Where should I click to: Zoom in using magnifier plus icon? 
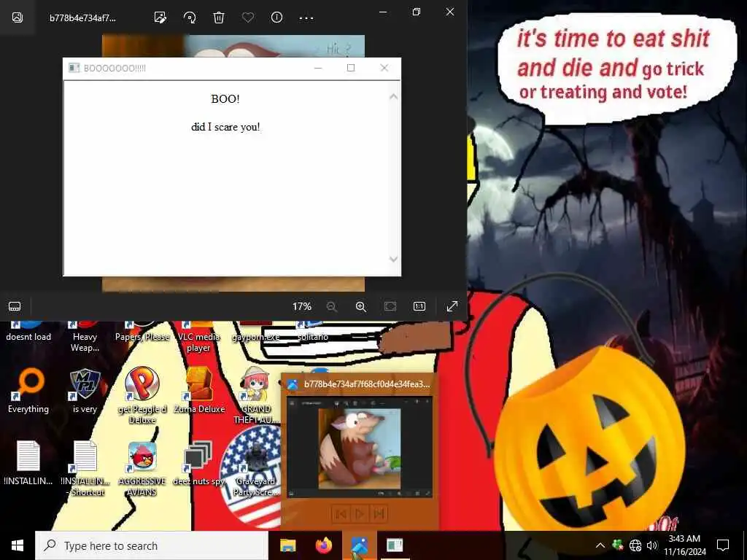point(361,307)
